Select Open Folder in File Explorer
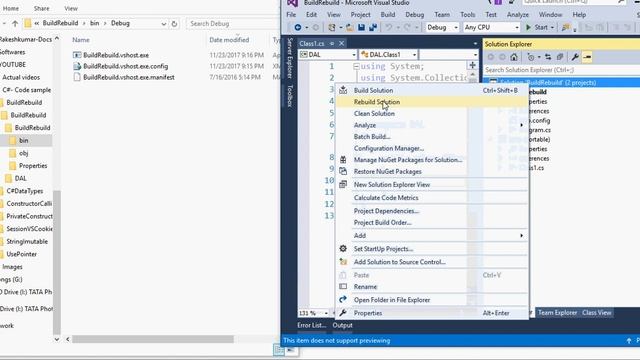Viewport: 640px width, 360px height. click(x=432, y=300)
